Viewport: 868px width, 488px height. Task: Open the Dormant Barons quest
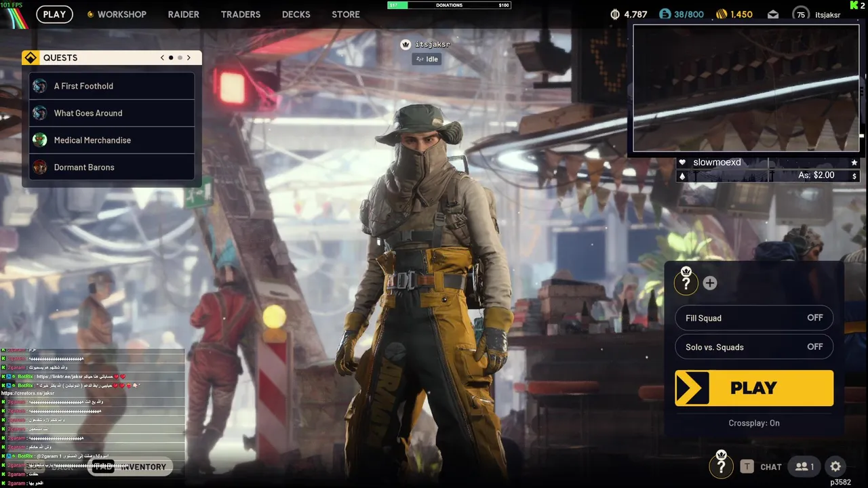112,167
